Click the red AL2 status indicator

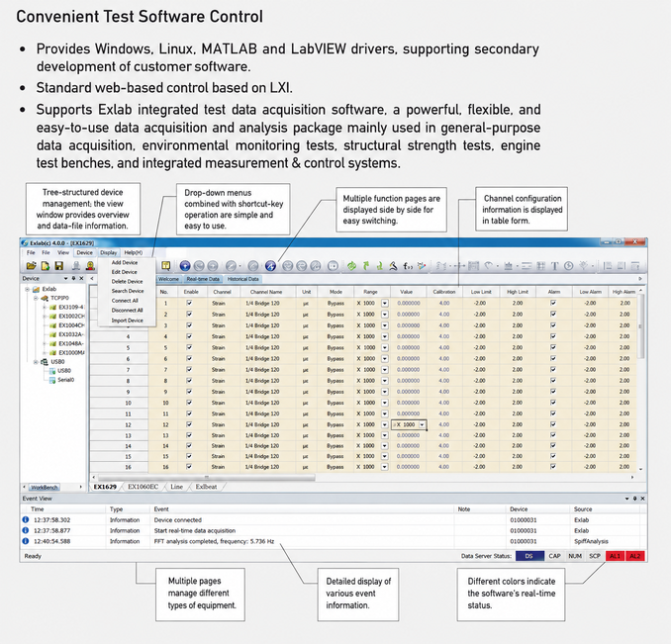(635, 556)
